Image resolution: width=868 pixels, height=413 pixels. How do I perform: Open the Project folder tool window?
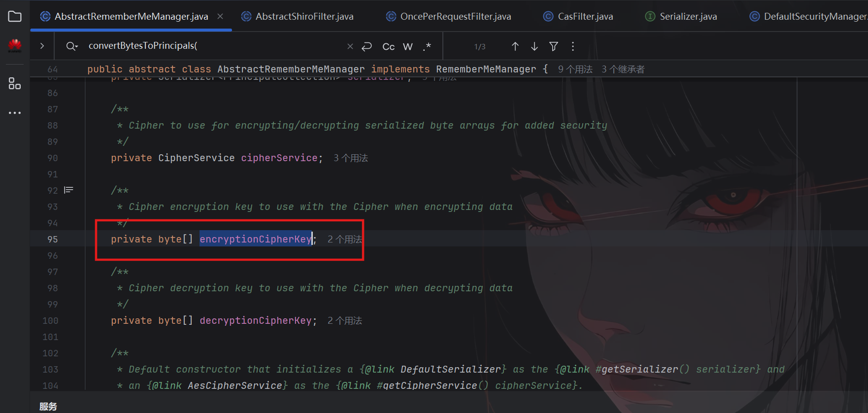point(15,16)
